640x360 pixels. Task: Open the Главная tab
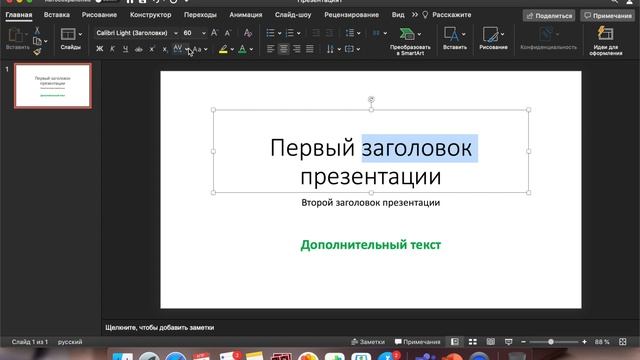coord(19,15)
